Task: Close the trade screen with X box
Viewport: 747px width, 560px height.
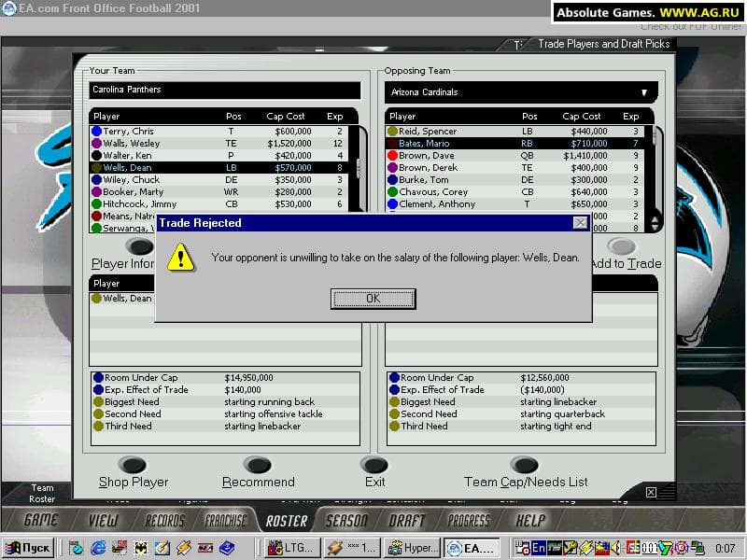Action: click(x=651, y=493)
